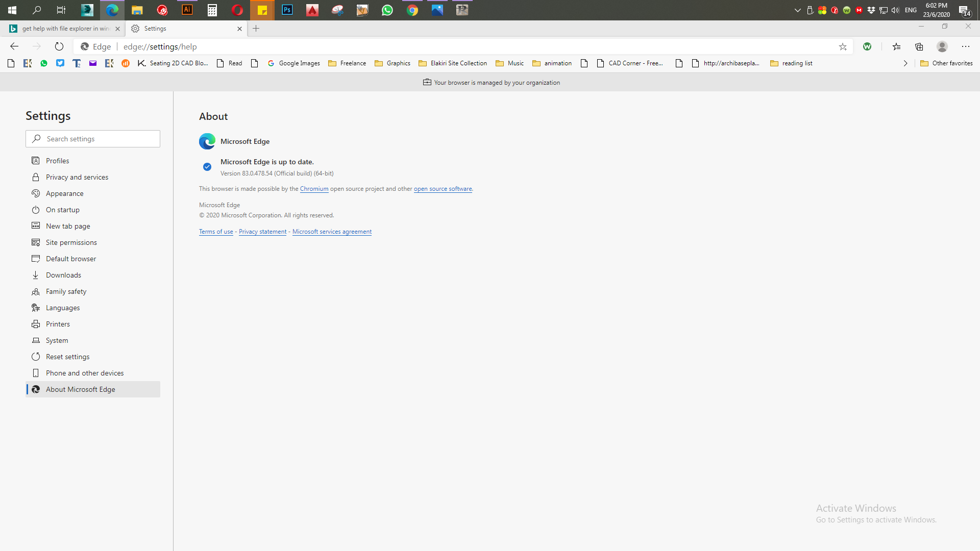Expand the Music favorites folder

point(510,63)
